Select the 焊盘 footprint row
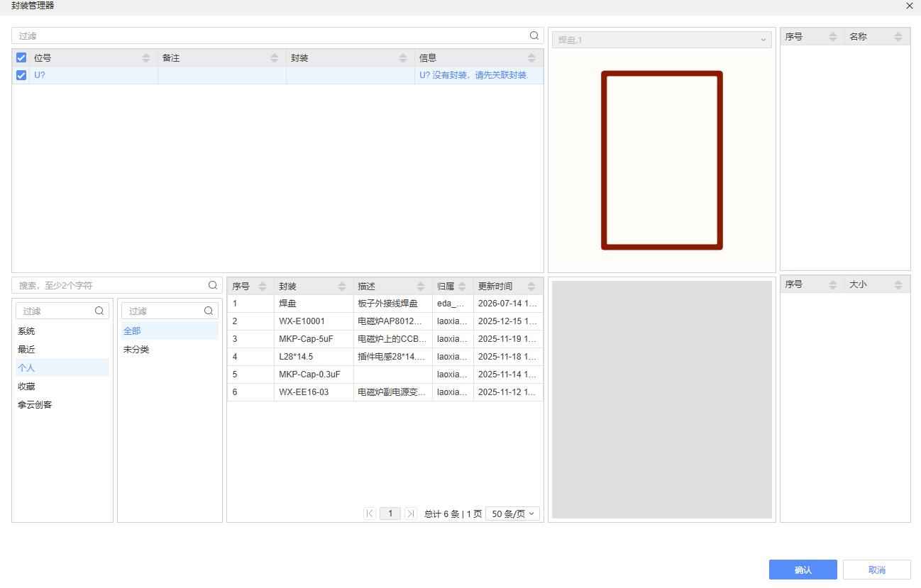The width and height of the screenshot is (921, 588). [x=385, y=304]
